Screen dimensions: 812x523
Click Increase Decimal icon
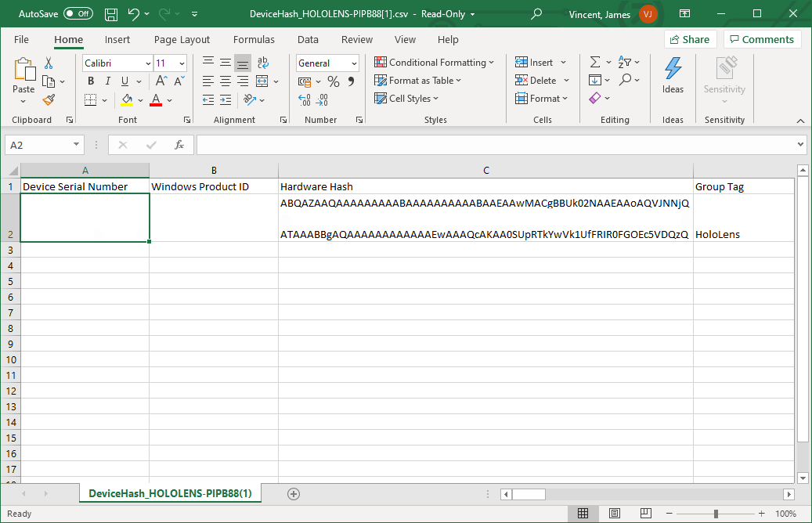tap(305, 99)
